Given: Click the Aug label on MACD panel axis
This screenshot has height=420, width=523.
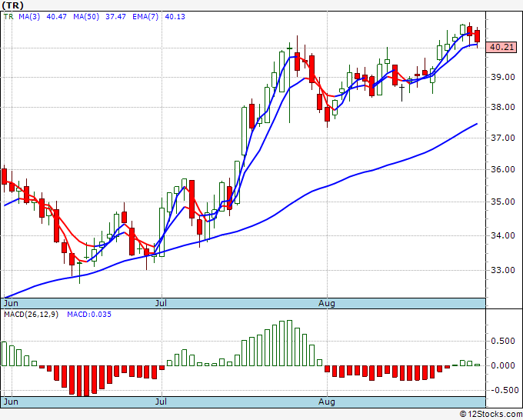Looking at the screenshot, I should pos(327,402).
